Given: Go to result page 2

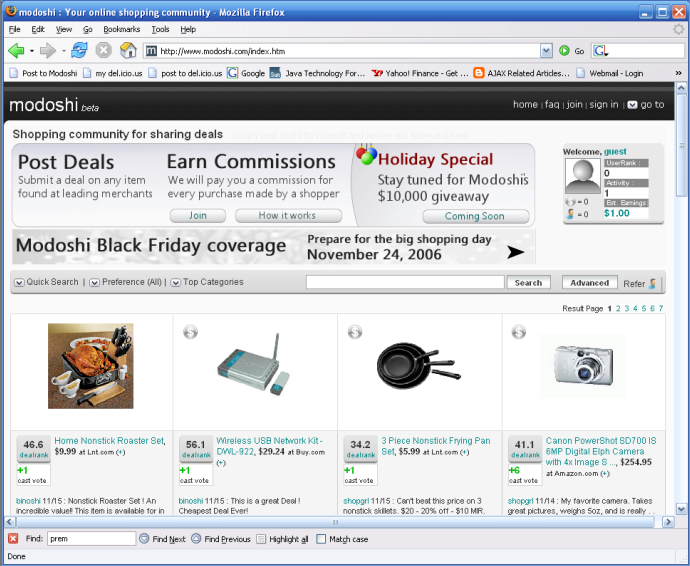Looking at the screenshot, I should (618, 309).
